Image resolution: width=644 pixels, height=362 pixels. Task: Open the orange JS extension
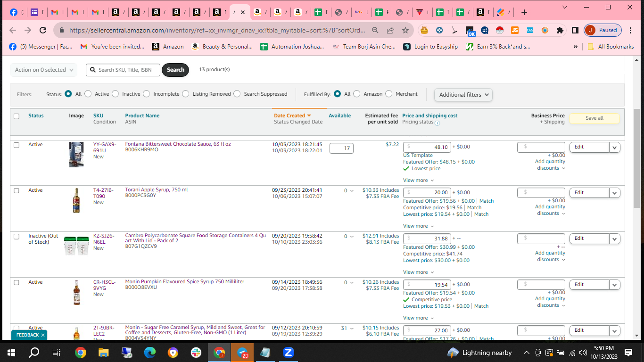pyautogui.click(x=515, y=30)
